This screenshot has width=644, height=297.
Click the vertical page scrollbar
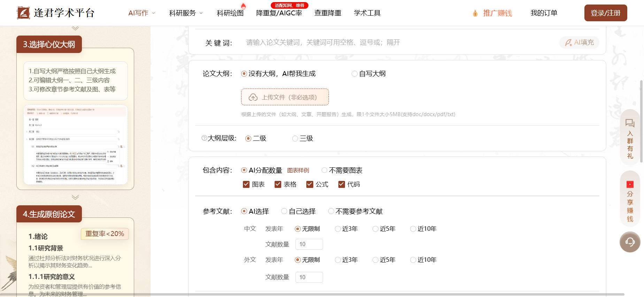(x=642, y=121)
